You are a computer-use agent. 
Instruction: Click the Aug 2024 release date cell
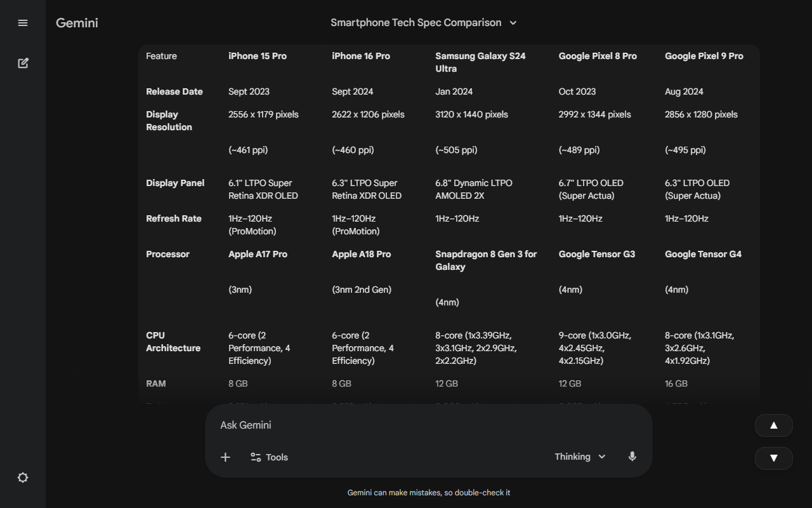coord(684,91)
